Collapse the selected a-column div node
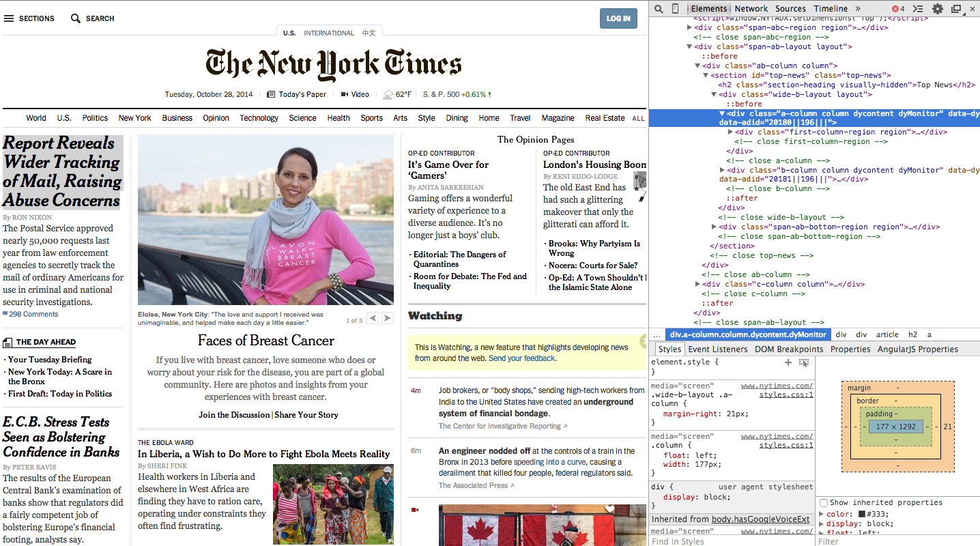Image resolution: width=980 pixels, height=546 pixels. click(x=723, y=113)
